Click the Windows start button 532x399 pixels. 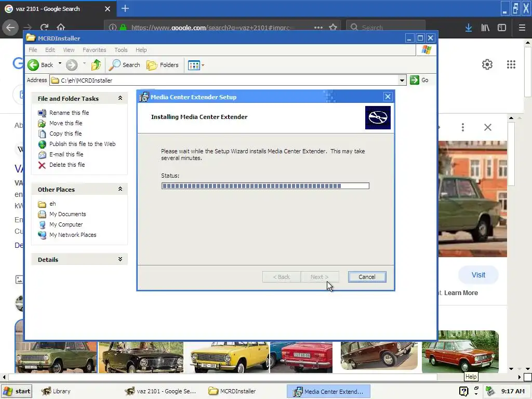17,391
